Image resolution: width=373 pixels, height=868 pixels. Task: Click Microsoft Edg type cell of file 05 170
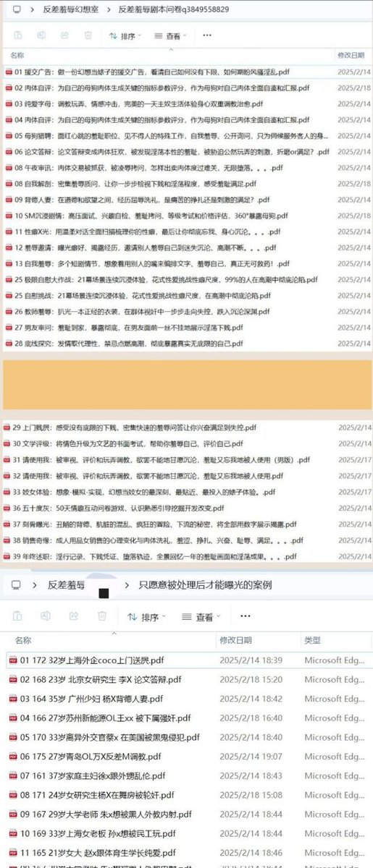pos(335,737)
